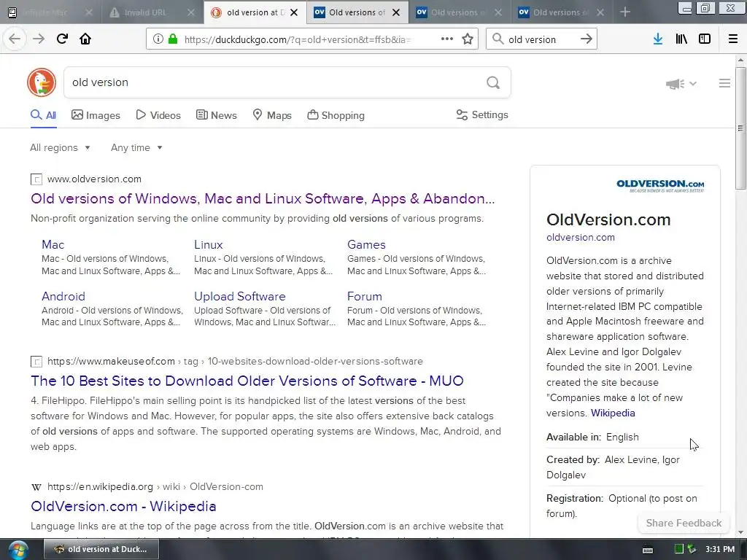Open the Linux sitelink
The image size is (747, 560).
point(208,245)
